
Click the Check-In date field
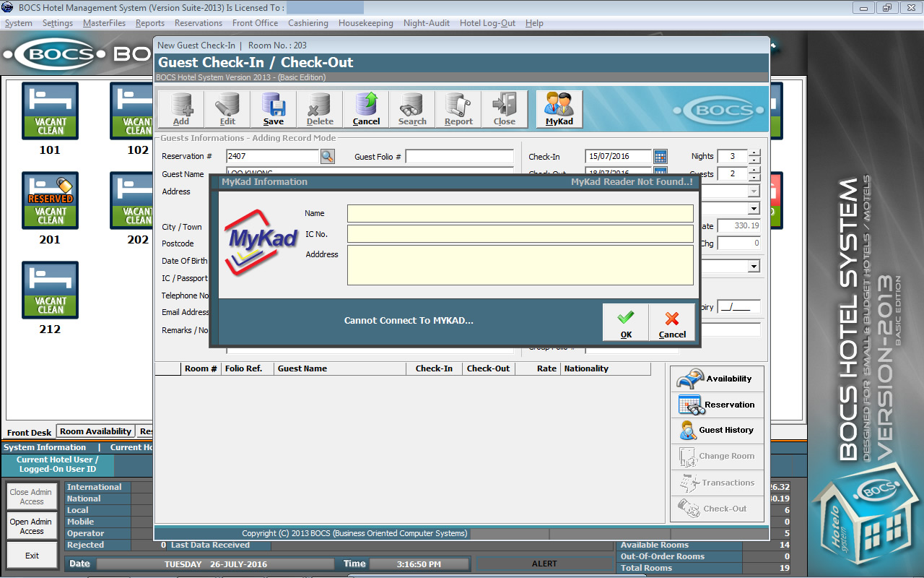click(619, 156)
